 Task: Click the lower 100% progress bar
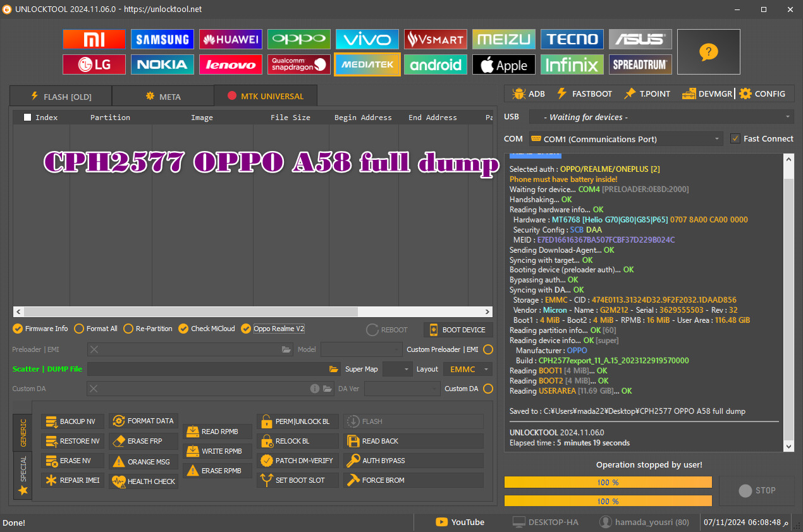click(608, 501)
